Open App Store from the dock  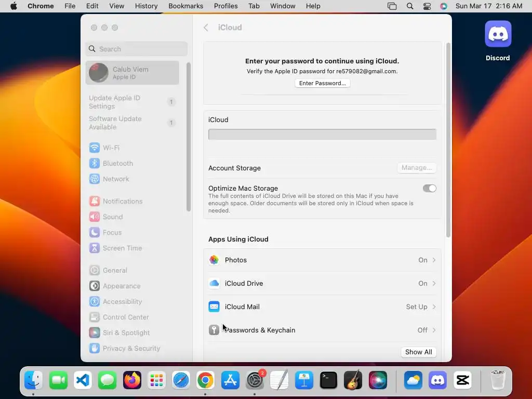coord(230,380)
